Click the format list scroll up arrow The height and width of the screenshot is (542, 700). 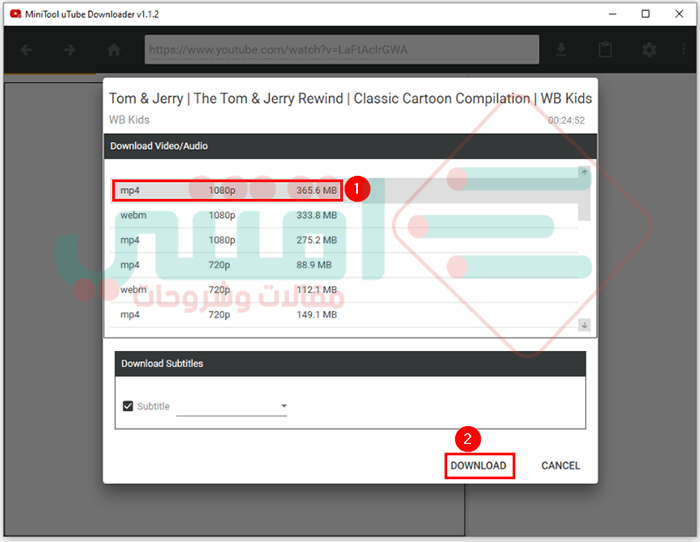tap(584, 172)
